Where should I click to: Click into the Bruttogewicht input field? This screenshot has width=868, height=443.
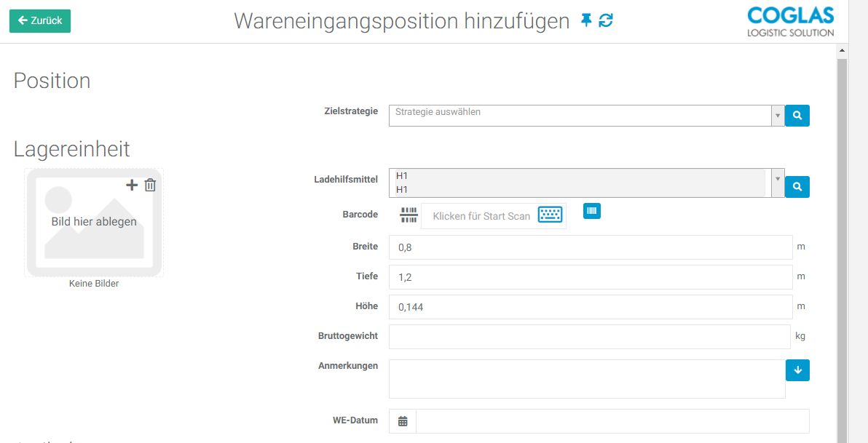click(x=589, y=337)
